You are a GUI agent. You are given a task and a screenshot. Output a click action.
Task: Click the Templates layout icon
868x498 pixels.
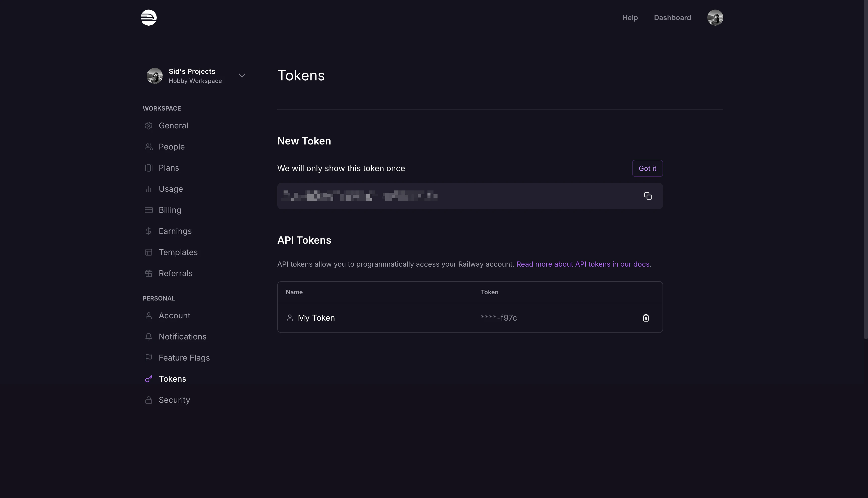tap(148, 253)
